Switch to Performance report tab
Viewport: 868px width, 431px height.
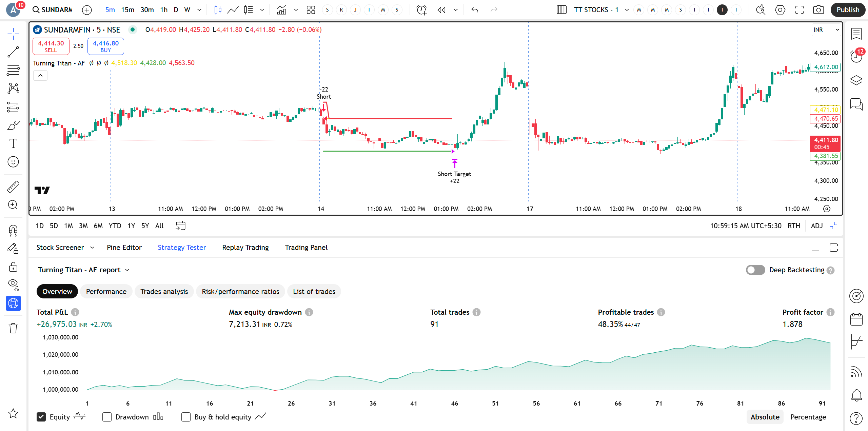click(x=106, y=292)
